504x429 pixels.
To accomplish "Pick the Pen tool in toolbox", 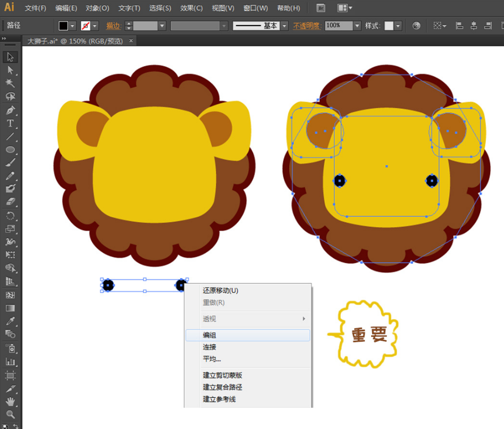I will coord(10,110).
